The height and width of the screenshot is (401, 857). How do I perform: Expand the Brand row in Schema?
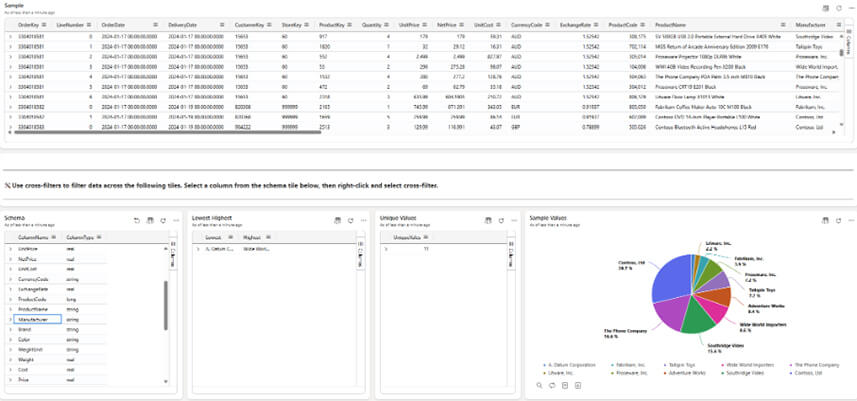click(x=10, y=329)
